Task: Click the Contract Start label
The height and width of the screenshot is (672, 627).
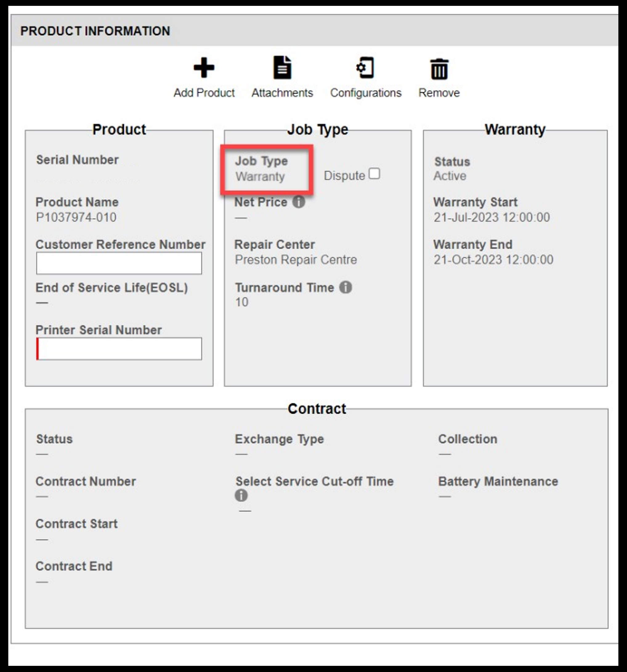Action: (x=76, y=524)
